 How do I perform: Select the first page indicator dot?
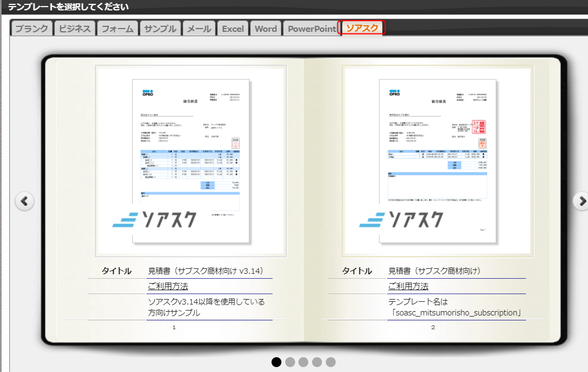[x=276, y=362]
